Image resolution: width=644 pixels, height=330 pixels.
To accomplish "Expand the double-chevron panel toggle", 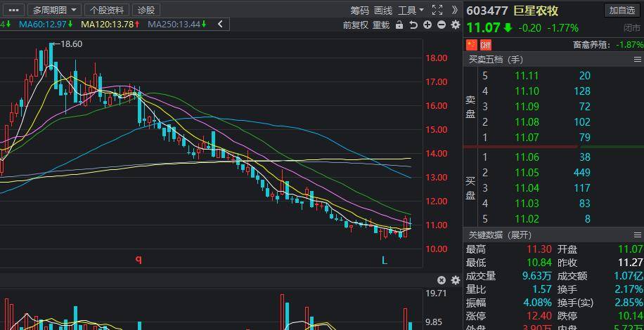I will pyautogui.click(x=455, y=10).
